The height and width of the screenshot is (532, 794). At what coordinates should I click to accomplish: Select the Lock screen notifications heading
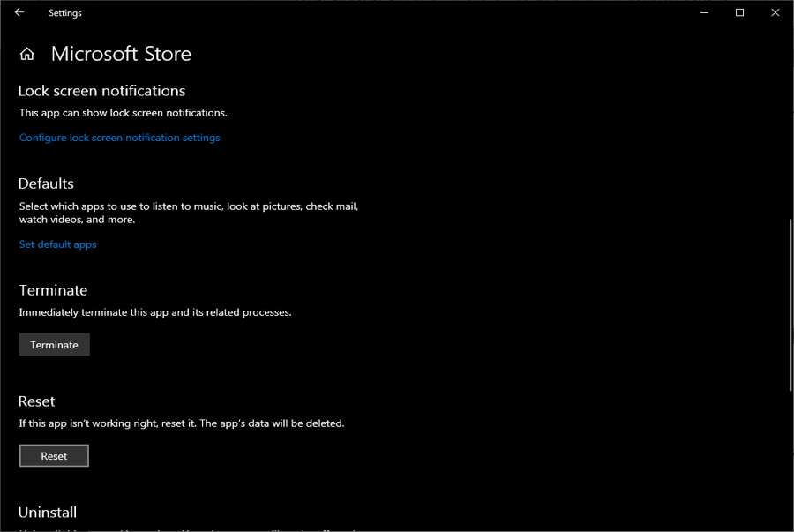coord(101,91)
